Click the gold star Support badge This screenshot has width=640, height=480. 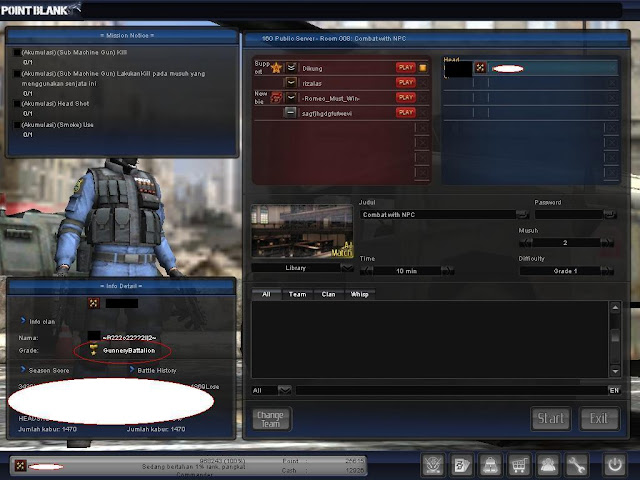(x=276, y=68)
